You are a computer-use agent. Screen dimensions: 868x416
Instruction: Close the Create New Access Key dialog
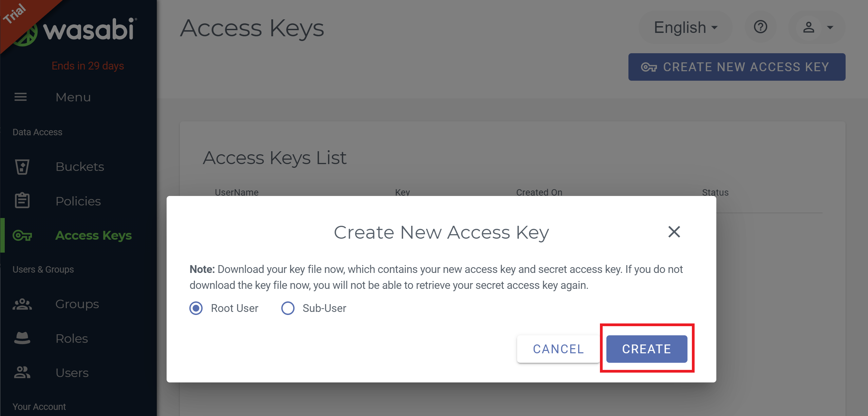(x=674, y=232)
